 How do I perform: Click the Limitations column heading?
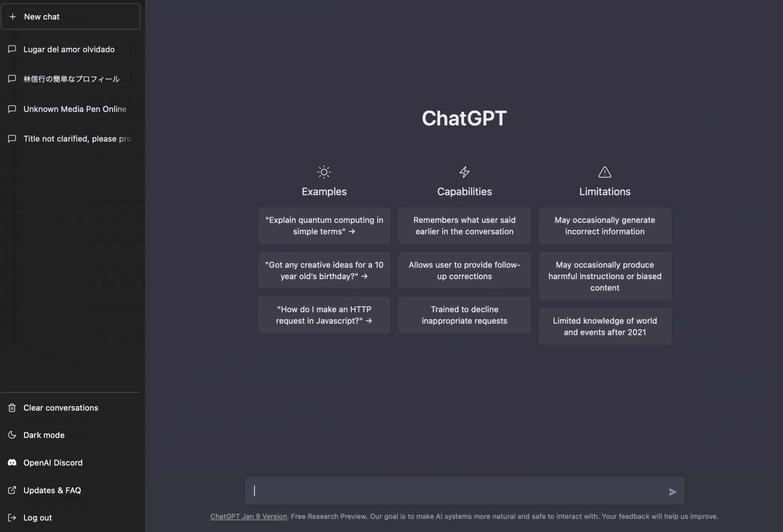pos(605,192)
